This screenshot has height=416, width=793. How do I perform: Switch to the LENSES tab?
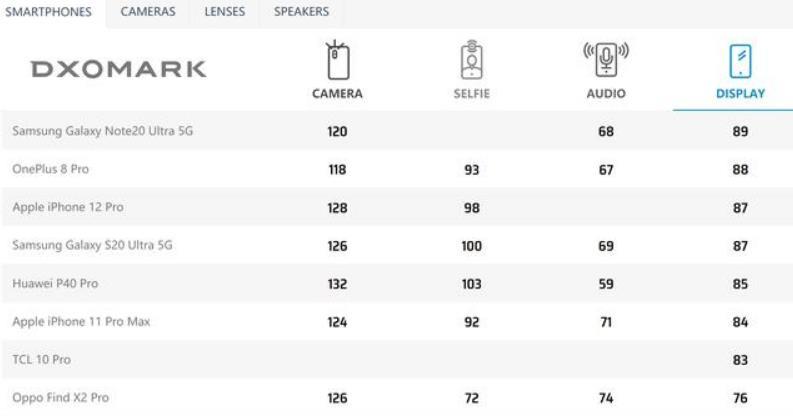[225, 12]
